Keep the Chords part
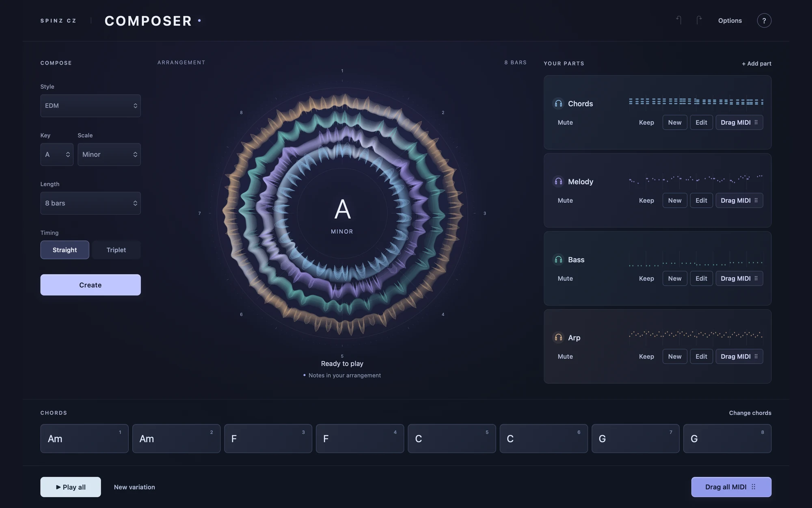812x508 pixels. tap(646, 122)
